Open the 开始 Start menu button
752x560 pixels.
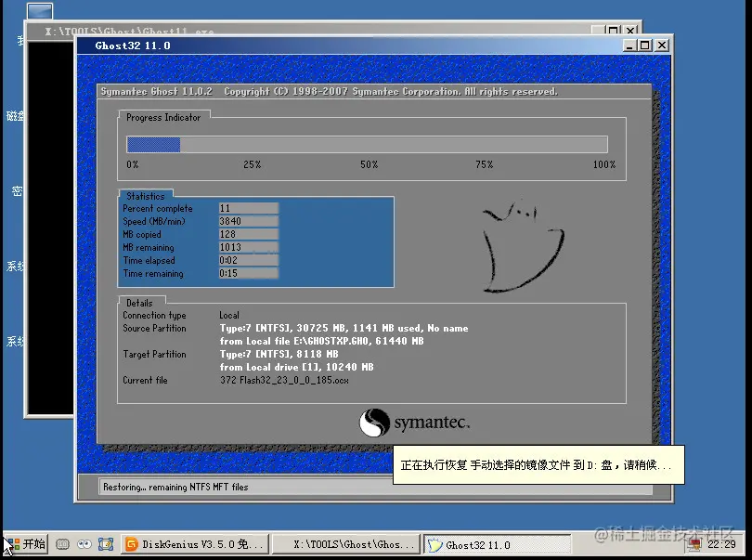(x=25, y=544)
